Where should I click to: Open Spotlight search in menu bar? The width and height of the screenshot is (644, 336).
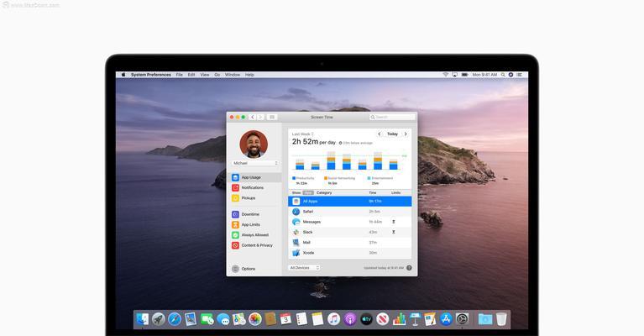point(503,75)
